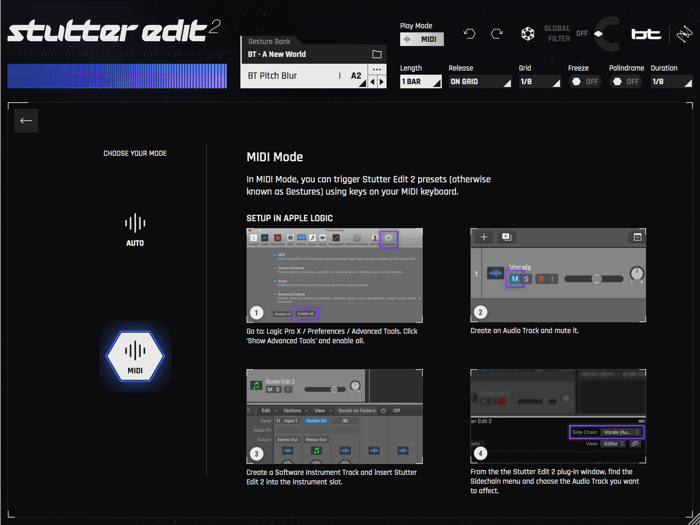Click 'Create an Audio Track and mute it' text
The height and width of the screenshot is (525, 700).
(x=524, y=331)
